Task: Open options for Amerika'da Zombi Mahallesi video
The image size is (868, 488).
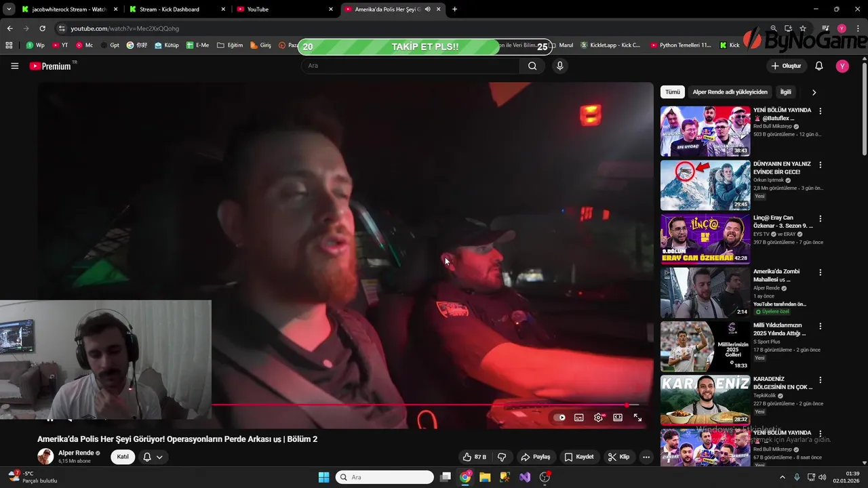Action: [820, 272]
